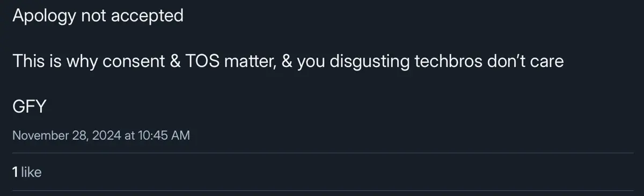Click the word 'like' in the like count
Image resolution: width=644 pixels, height=196 pixels.
click(x=32, y=172)
